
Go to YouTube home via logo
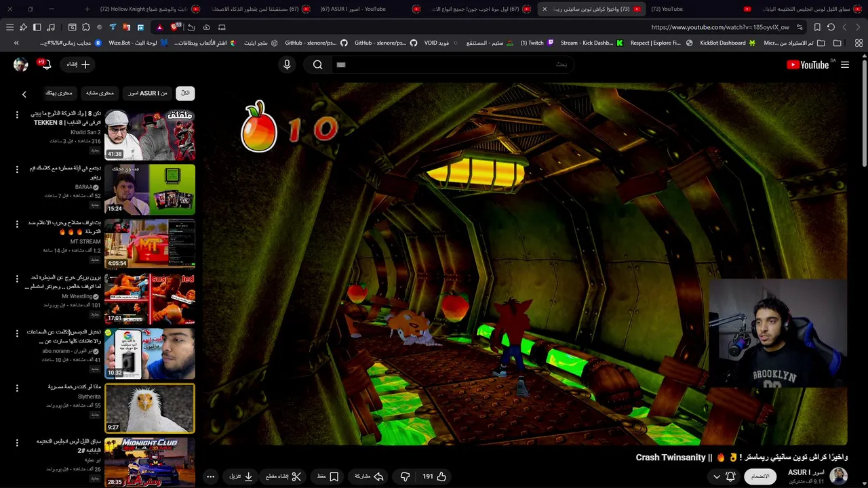coord(808,64)
